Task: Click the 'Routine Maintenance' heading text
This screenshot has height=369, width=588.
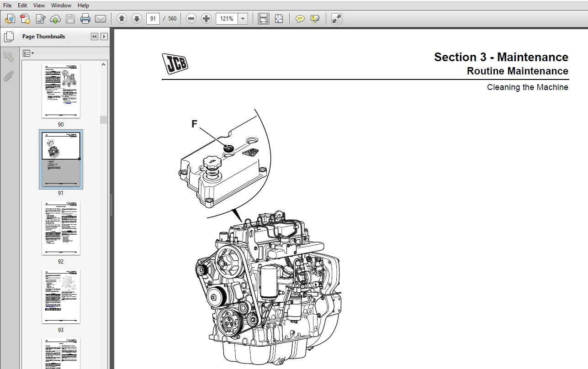Action: coord(518,71)
